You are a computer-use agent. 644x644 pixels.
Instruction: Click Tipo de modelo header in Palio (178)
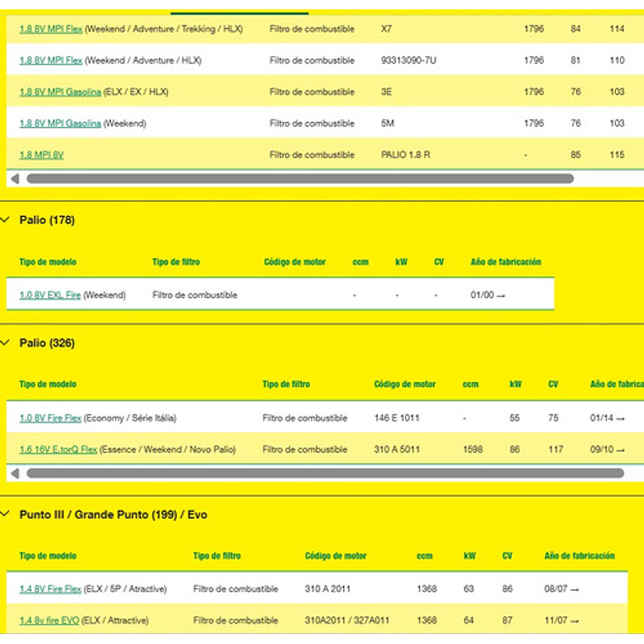point(47,262)
